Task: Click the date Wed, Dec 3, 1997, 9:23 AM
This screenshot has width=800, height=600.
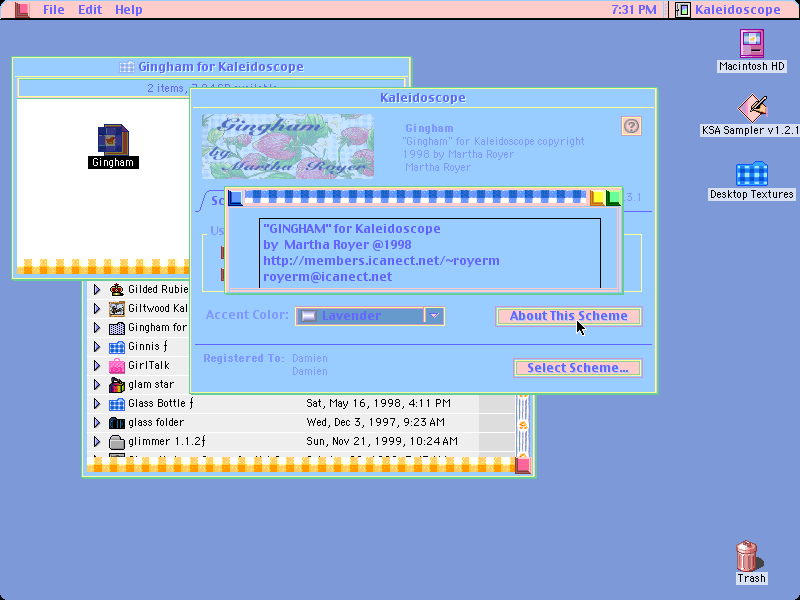Action: click(x=376, y=422)
